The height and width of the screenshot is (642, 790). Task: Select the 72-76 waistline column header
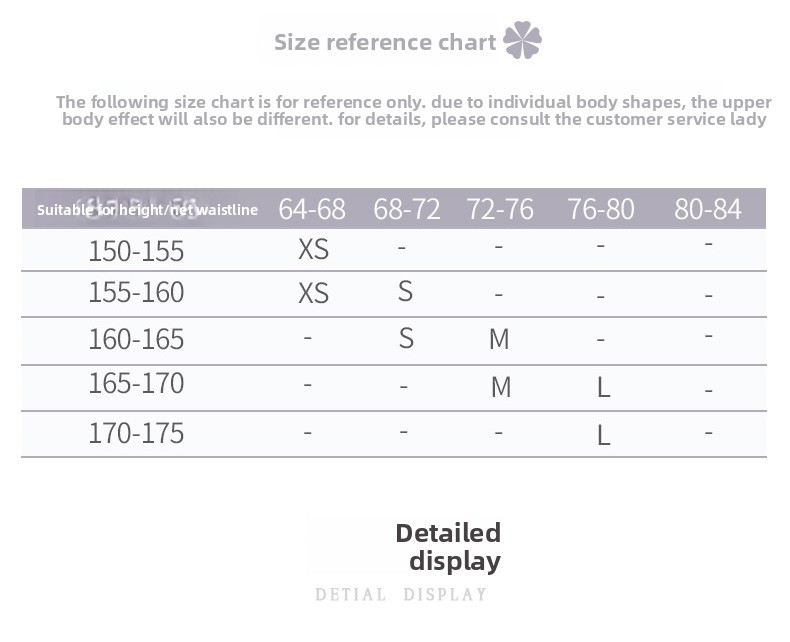500,209
